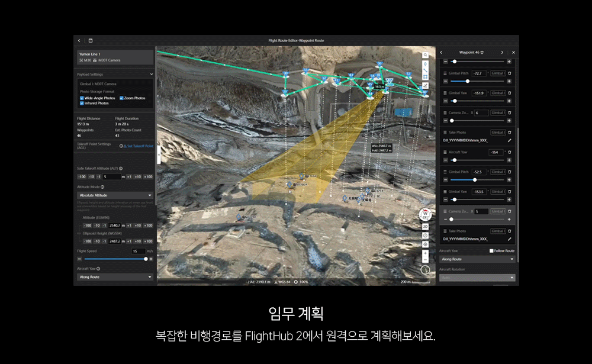Delete the Aircraft Yaw -154 action

[509, 152]
